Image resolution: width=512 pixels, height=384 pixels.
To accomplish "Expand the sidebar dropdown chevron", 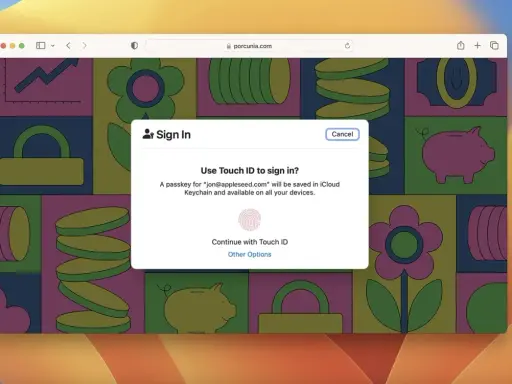I will point(53,46).
